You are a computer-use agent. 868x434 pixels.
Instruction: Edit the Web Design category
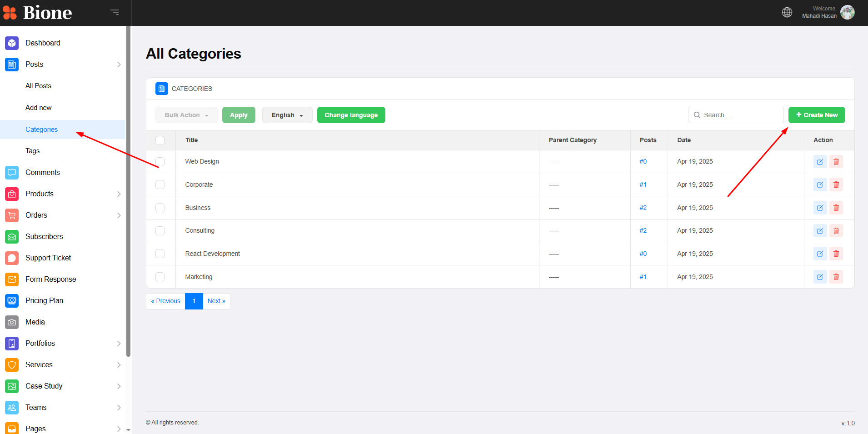tap(820, 162)
